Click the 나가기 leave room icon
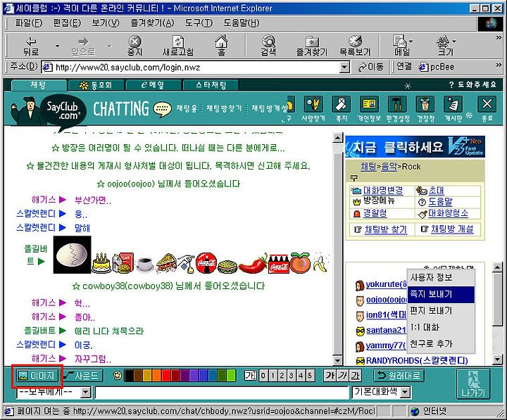Viewport: 507px width, 420px height. (473, 384)
